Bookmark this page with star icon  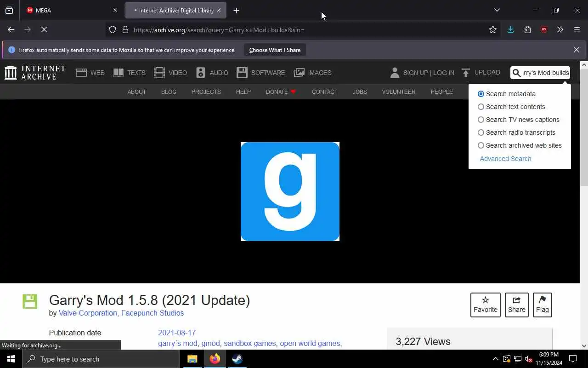point(493,30)
